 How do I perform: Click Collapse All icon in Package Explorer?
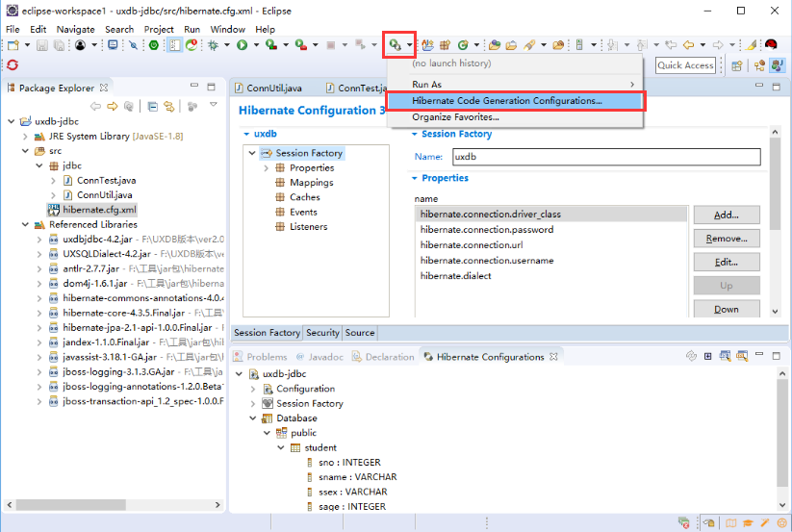click(x=153, y=106)
